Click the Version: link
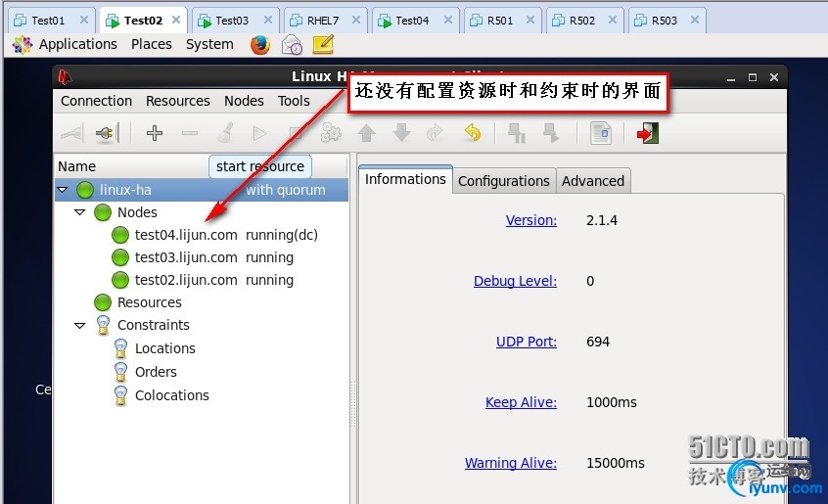Image resolution: width=828 pixels, height=504 pixels. tap(531, 220)
